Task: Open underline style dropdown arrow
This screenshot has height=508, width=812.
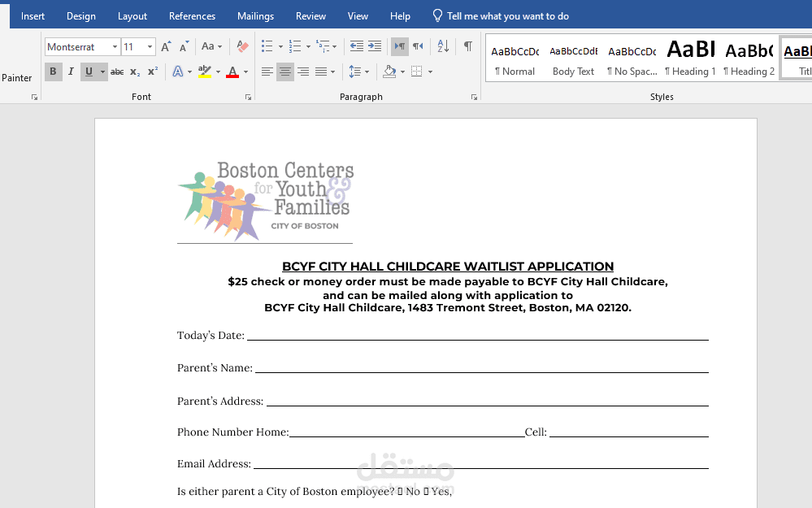Action: 102,72
